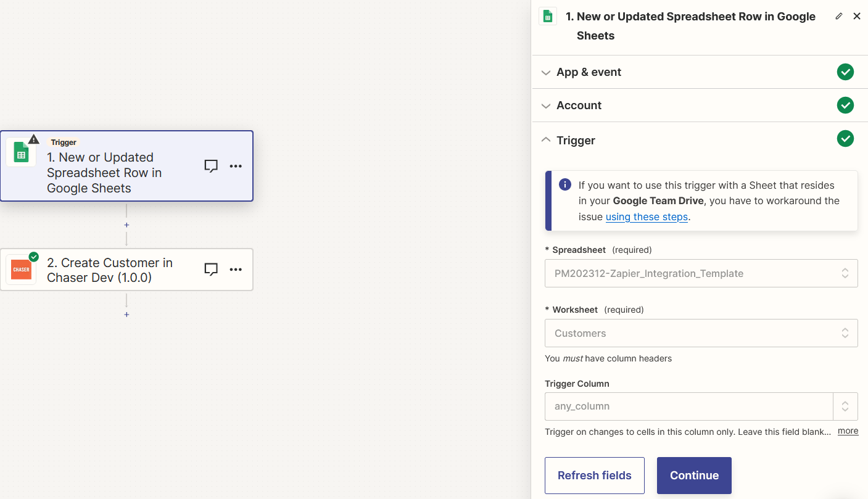Open the ellipsis menu on the Chaser step
868x499 pixels.
pos(236,269)
